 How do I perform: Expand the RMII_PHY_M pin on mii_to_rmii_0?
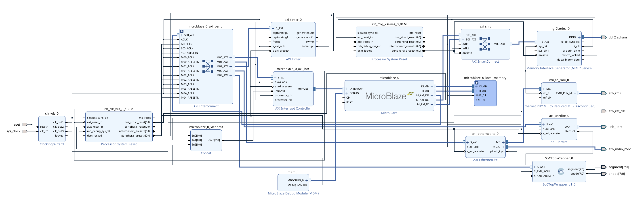[x=575, y=93]
